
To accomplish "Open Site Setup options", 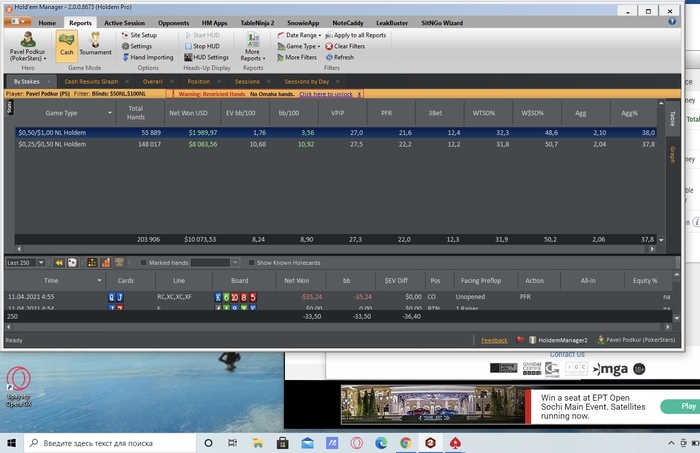I will 139,35.
